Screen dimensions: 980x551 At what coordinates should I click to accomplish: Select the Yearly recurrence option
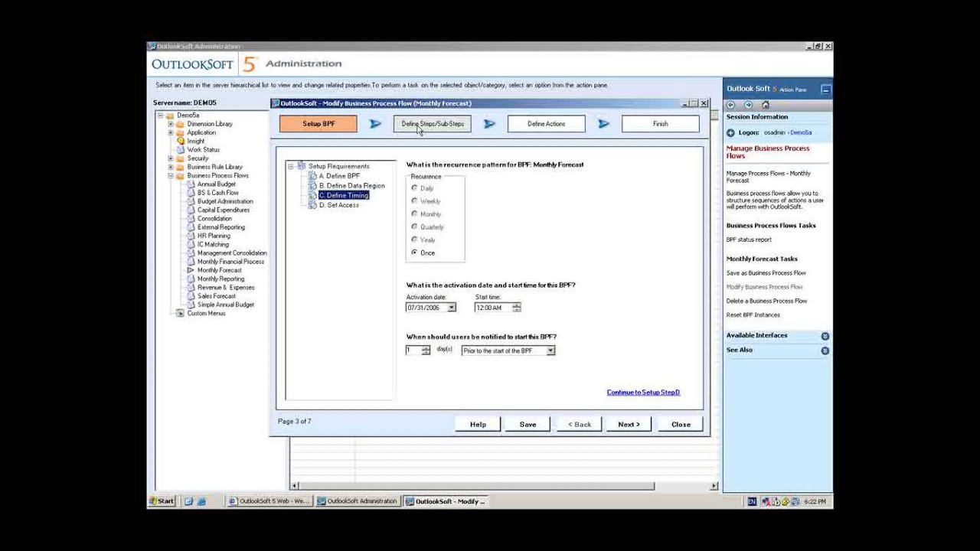pos(423,240)
